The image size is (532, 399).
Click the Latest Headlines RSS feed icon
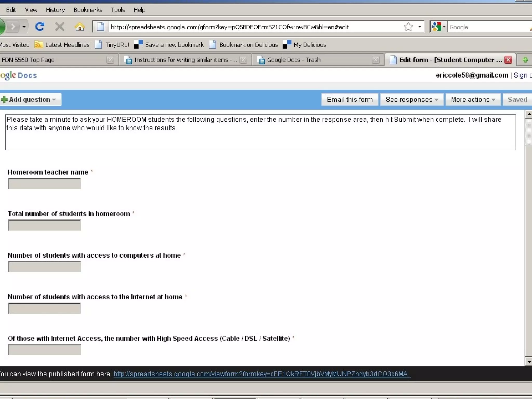[38, 45]
